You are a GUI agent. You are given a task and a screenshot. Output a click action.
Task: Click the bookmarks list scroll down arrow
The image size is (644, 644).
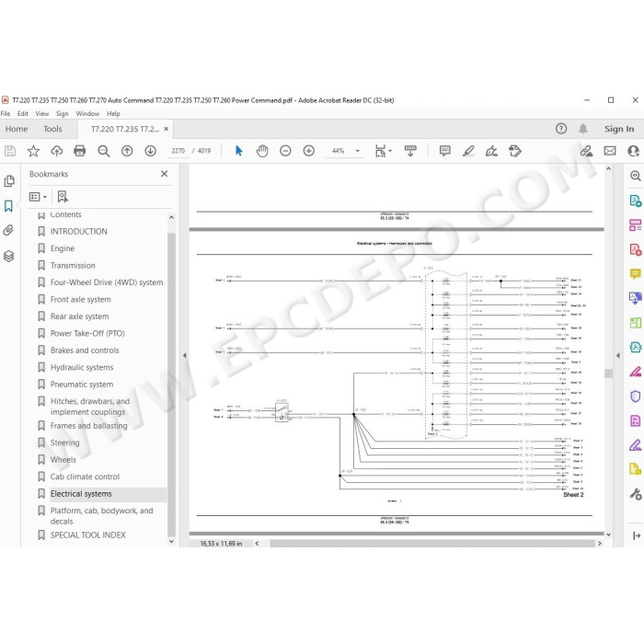click(171, 542)
